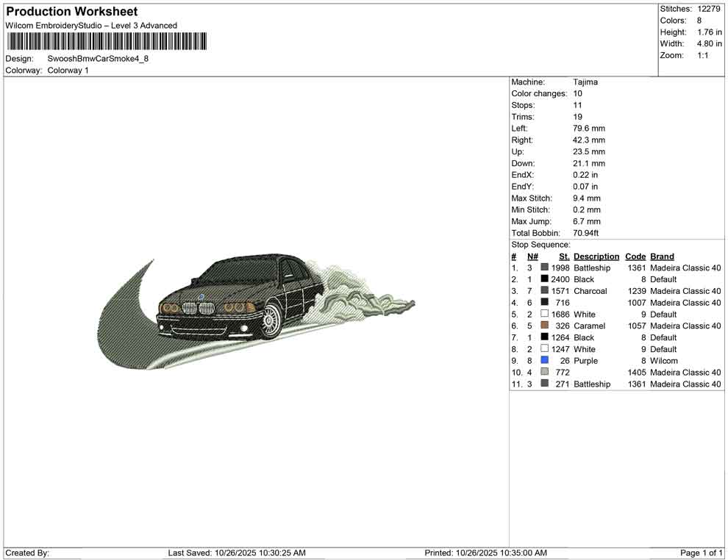Click the barcode under the worksheet title
Viewport: 728px width, 560px height.
click(x=107, y=41)
